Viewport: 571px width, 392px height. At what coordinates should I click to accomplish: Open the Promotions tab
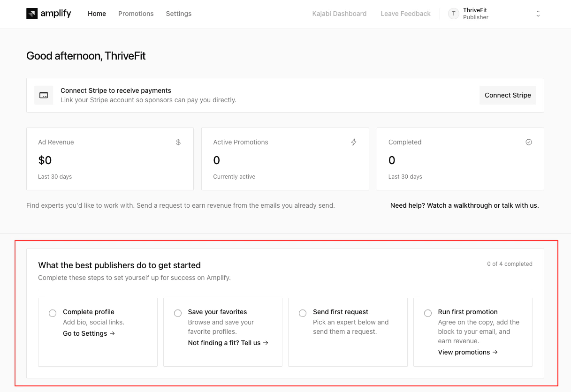[136, 14]
